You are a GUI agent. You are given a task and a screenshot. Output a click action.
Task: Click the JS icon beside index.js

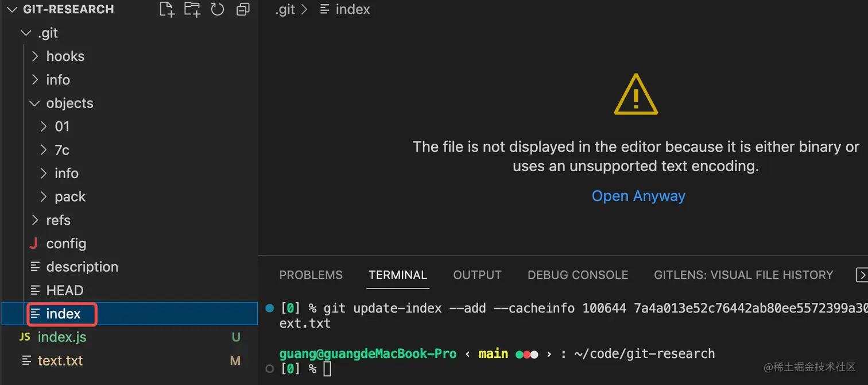point(25,337)
